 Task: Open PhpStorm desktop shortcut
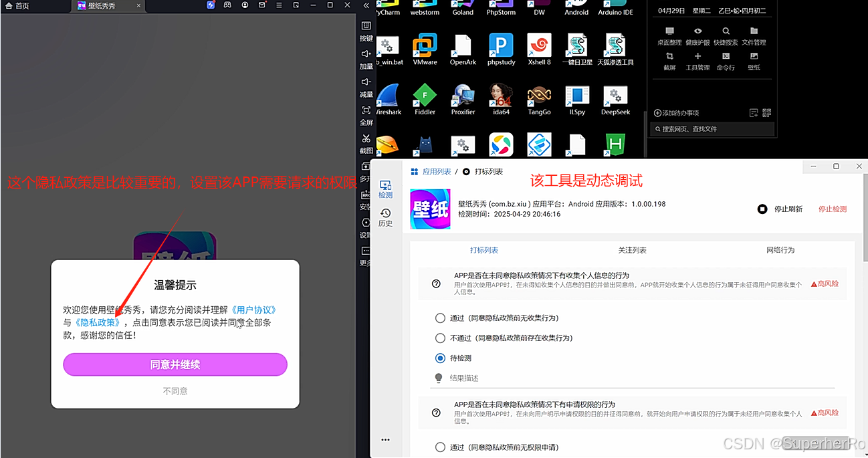point(501,9)
